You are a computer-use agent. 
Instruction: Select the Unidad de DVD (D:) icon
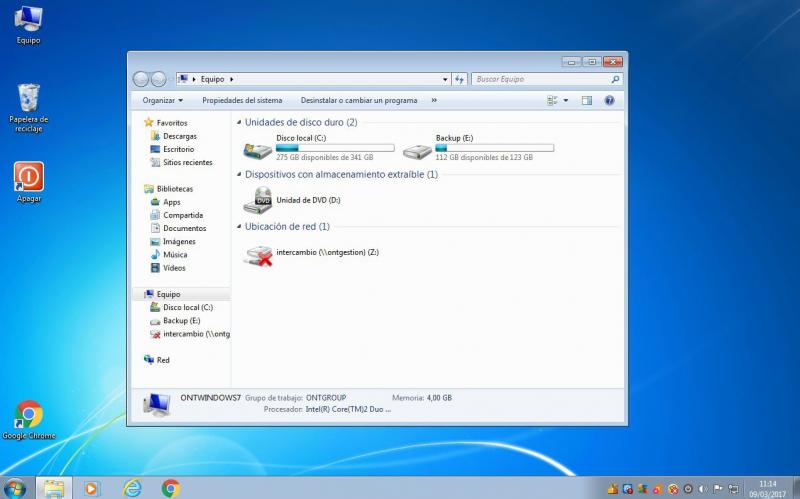258,200
